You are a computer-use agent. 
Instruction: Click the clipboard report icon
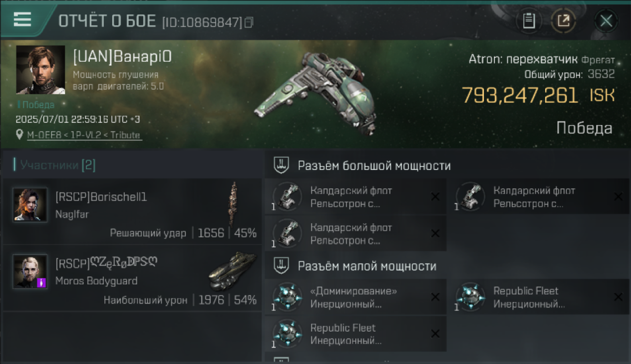click(x=529, y=21)
